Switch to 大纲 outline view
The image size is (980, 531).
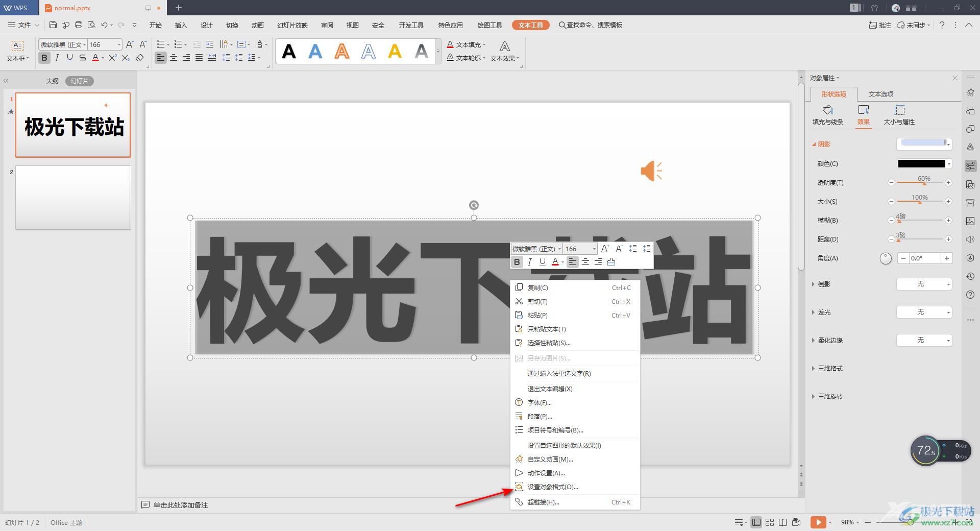tap(52, 81)
